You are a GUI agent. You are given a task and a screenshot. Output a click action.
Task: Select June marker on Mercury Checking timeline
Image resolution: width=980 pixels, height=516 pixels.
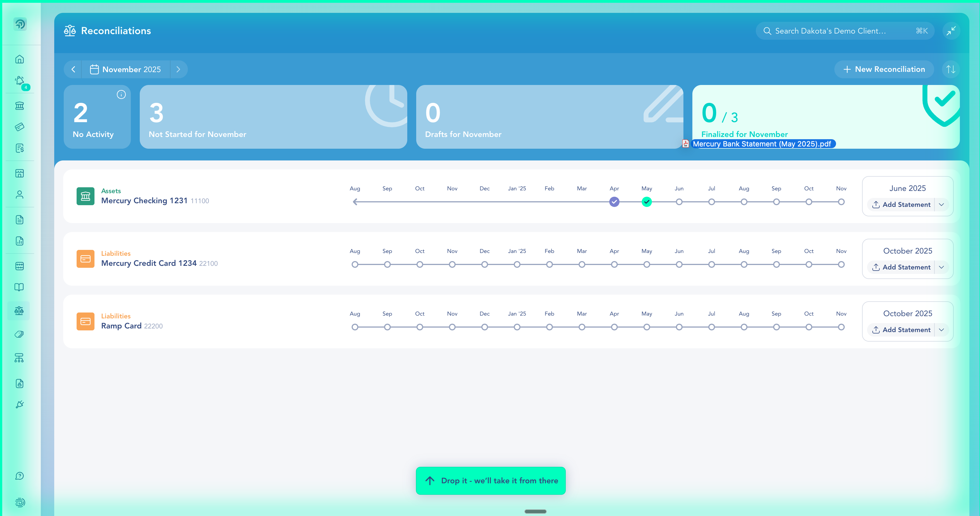[679, 202]
